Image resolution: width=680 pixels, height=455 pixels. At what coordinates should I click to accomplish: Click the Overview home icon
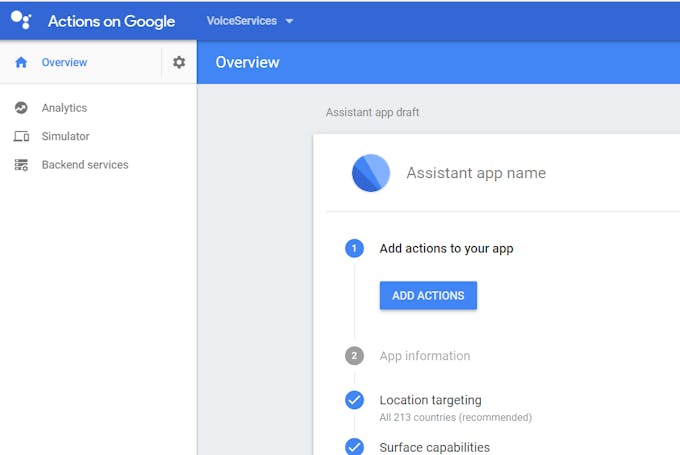point(21,62)
